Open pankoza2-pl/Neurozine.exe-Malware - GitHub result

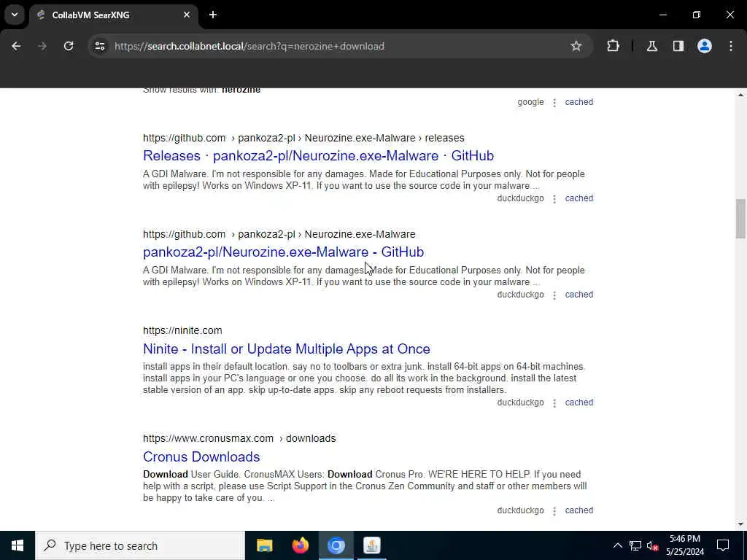[x=284, y=252]
